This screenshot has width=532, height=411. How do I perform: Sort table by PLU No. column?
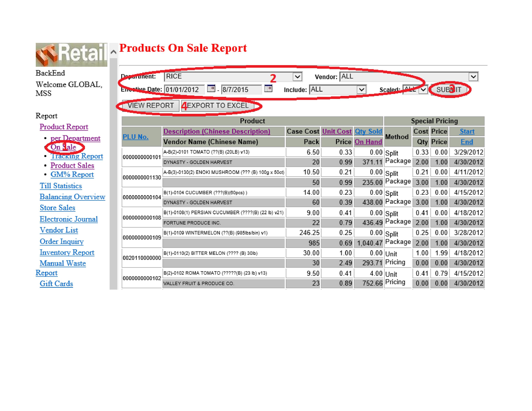pyautogui.click(x=135, y=137)
